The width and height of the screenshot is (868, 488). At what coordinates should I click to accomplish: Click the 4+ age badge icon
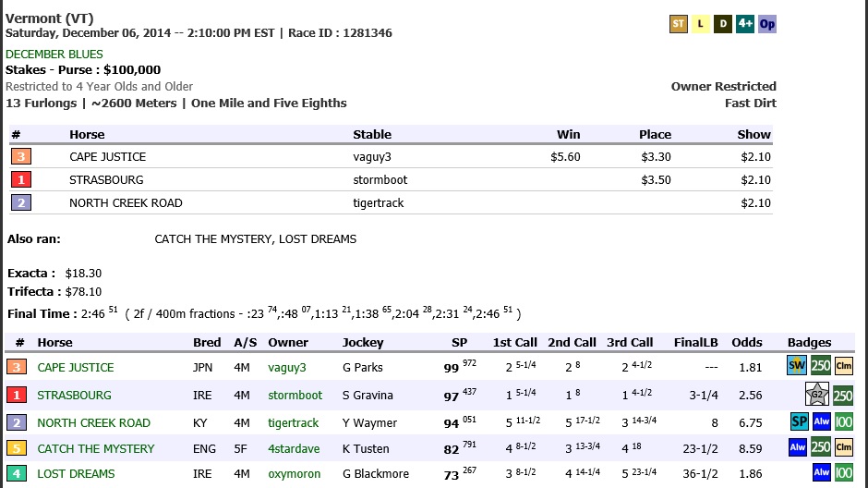pos(744,24)
